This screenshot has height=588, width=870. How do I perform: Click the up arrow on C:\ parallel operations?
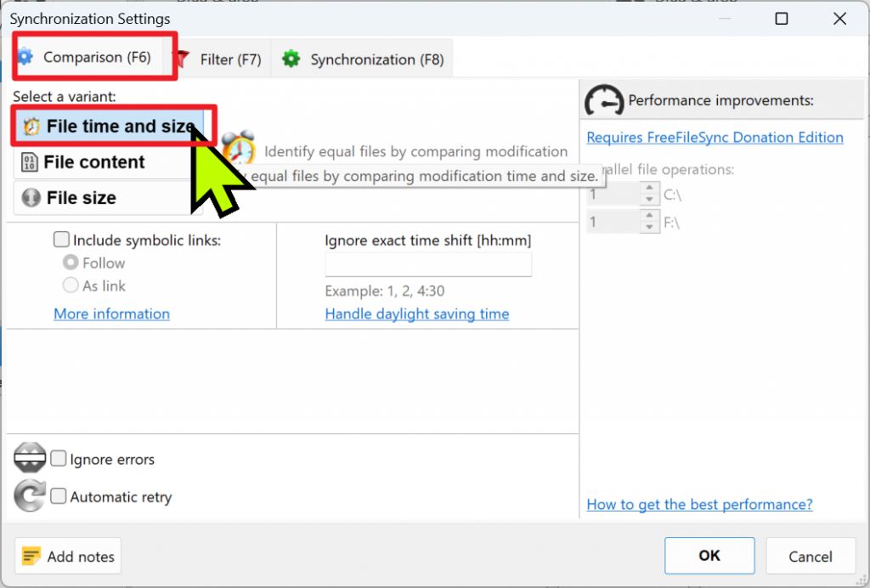649,188
